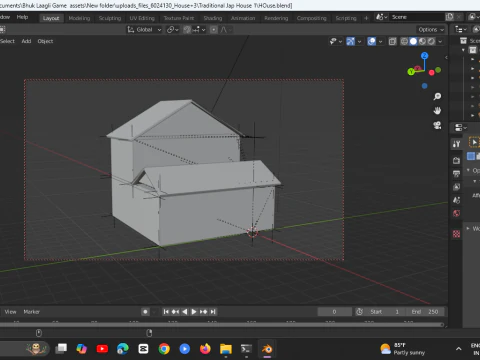Toggle viewport gizmos display
480x360 pixels.
350,41
